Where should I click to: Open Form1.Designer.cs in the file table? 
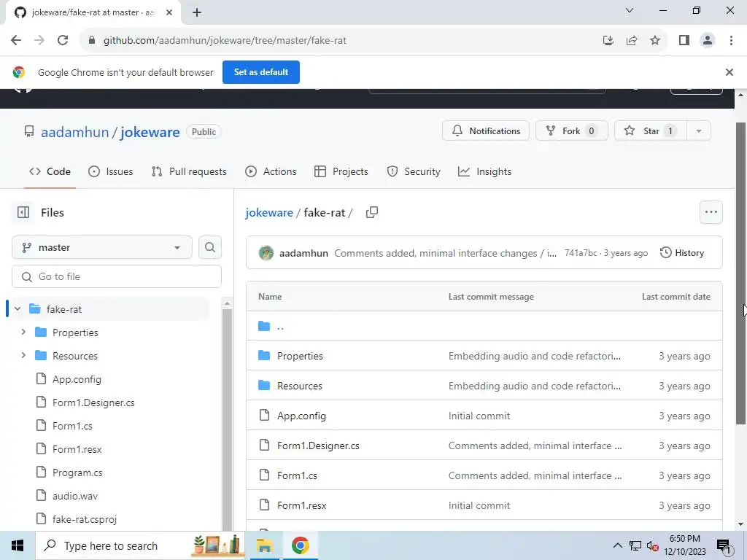[x=318, y=446]
